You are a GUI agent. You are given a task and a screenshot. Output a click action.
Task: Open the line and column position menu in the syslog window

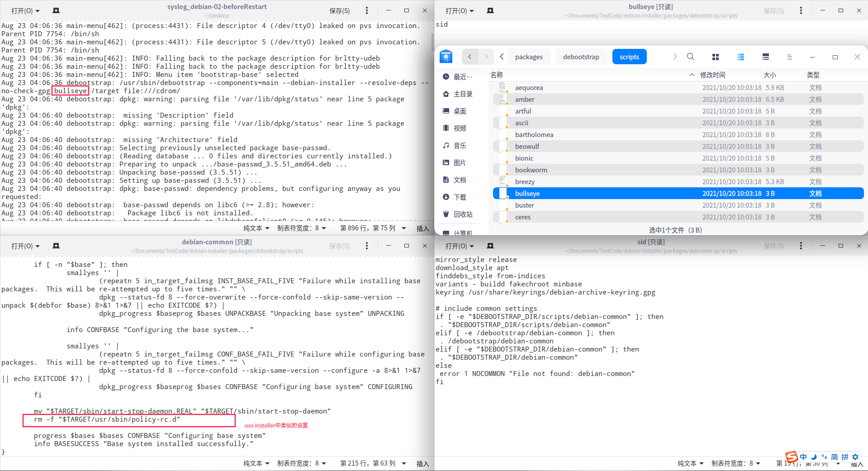click(x=373, y=228)
